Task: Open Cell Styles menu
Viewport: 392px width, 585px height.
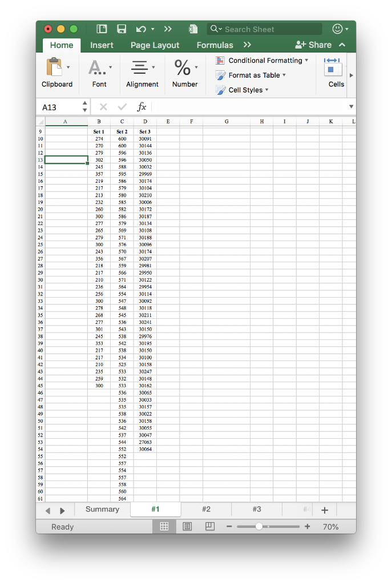Action: [x=242, y=90]
